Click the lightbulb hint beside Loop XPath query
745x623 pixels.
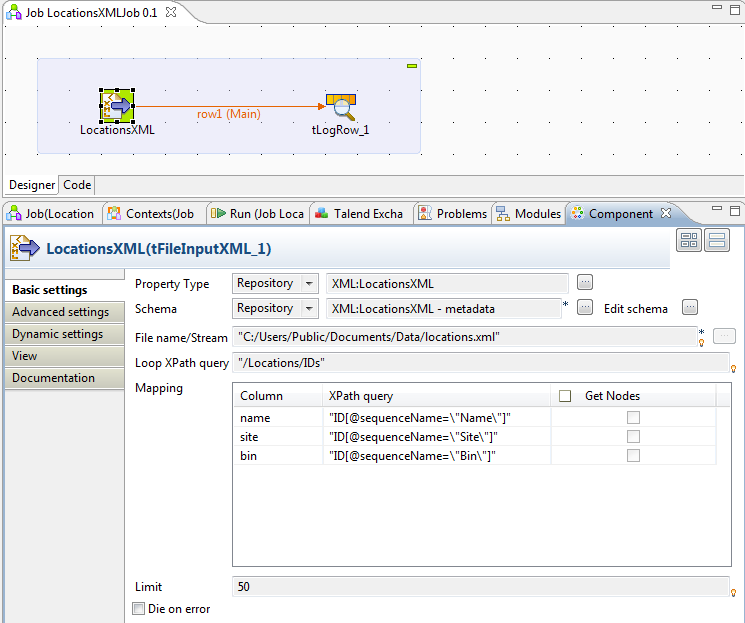point(734,369)
